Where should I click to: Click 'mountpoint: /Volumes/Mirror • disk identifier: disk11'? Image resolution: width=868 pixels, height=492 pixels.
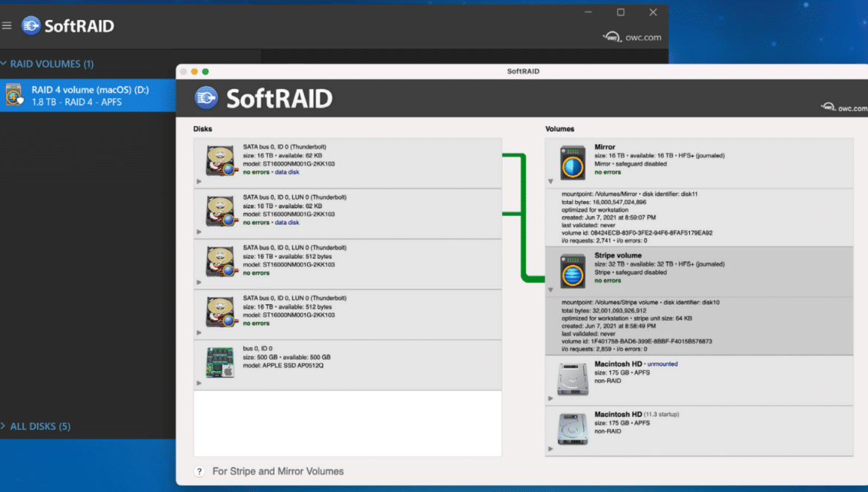click(x=629, y=194)
